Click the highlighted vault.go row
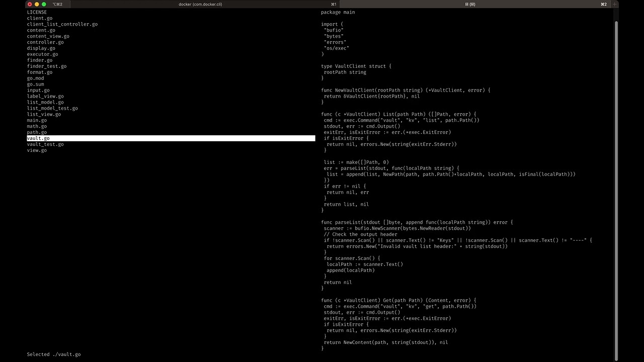This screenshot has width=644, height=362. 171,138
